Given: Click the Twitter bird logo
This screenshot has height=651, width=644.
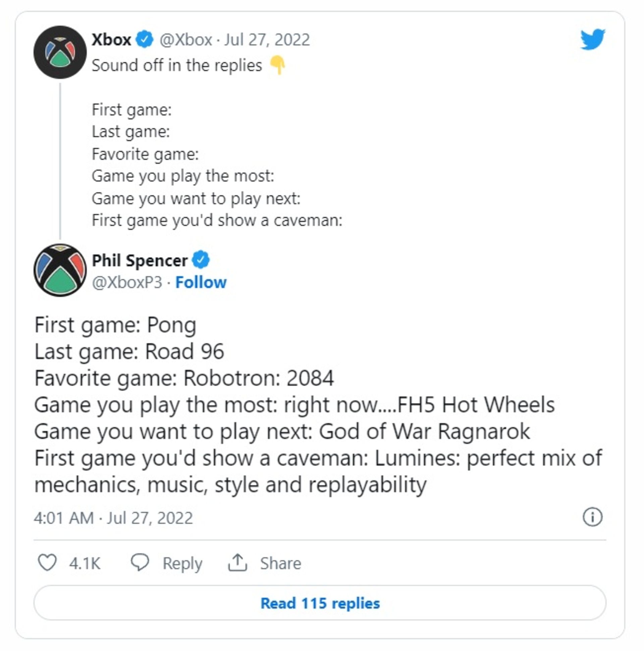Looking at the screenshot, I should [x=593, y=40].
